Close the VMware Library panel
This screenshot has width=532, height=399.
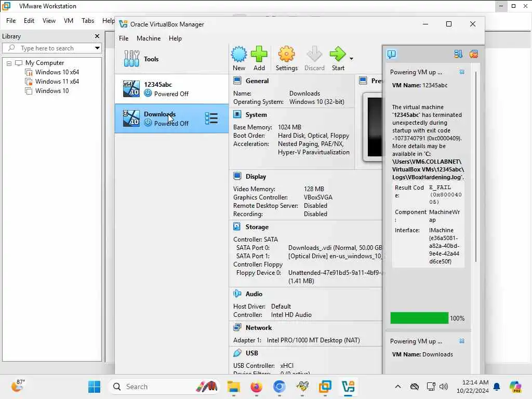[97, 36]
